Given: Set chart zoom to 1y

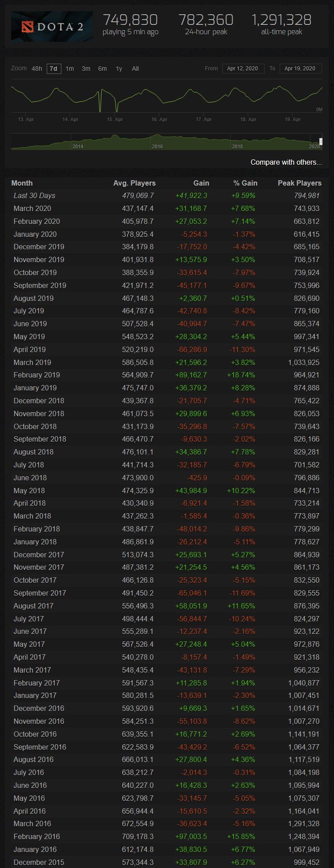Looking at the screenshot, I should pyautogui.click(x=119, y=69).
